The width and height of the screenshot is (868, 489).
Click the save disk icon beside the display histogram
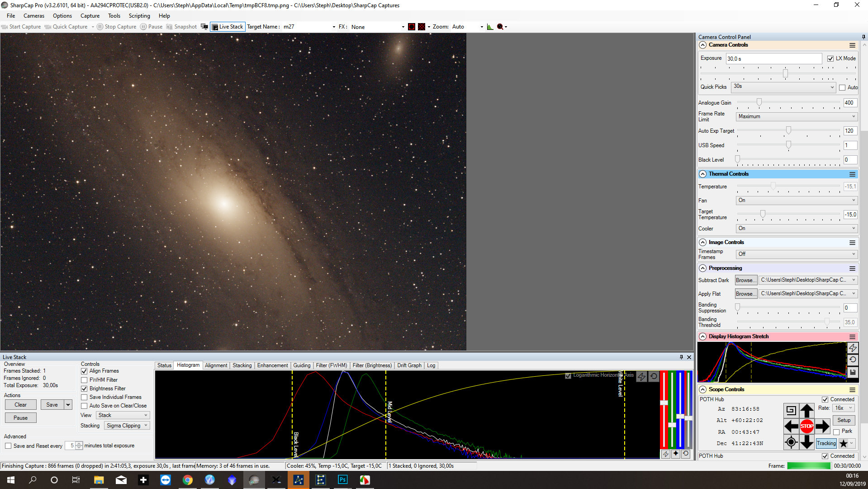point(853,372)
